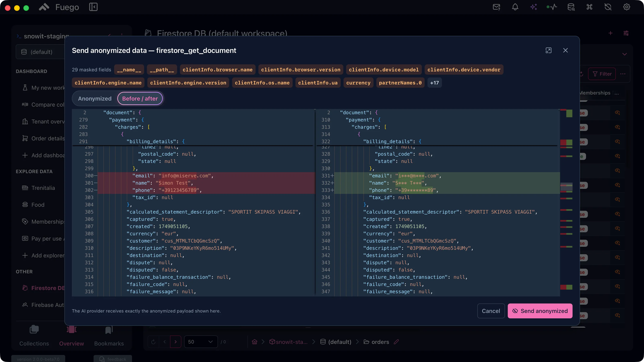This screenshot has width=644, height=362.
Task: Expand the chevron dropdown at top right panel
Action: [x=624, y=54]
